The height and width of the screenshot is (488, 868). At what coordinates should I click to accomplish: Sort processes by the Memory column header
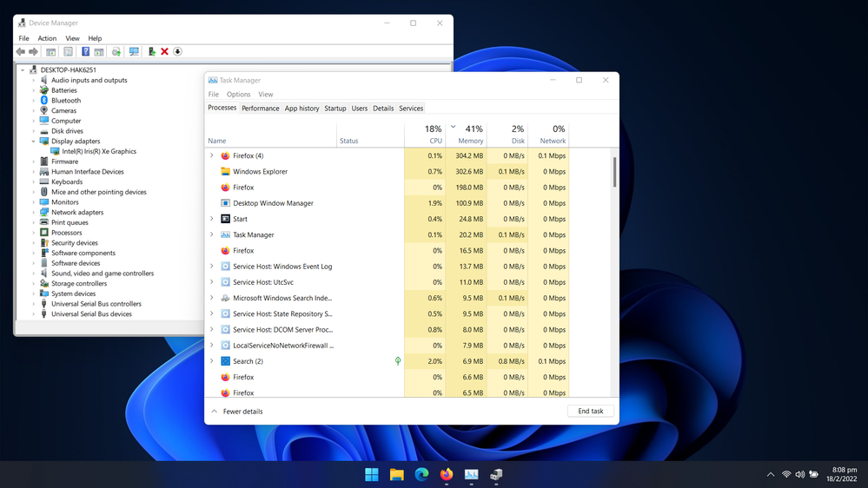tap(466, 135)
